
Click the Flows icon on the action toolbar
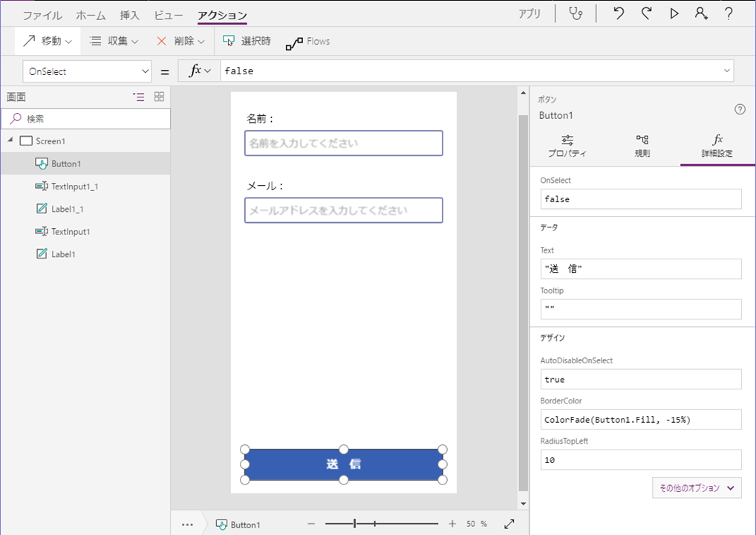[x=307, y=41]
